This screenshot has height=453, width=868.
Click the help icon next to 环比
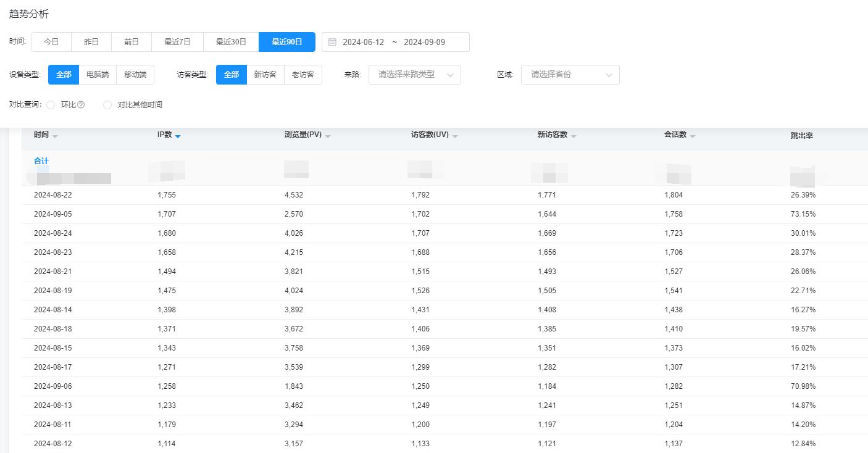point(81,105)
